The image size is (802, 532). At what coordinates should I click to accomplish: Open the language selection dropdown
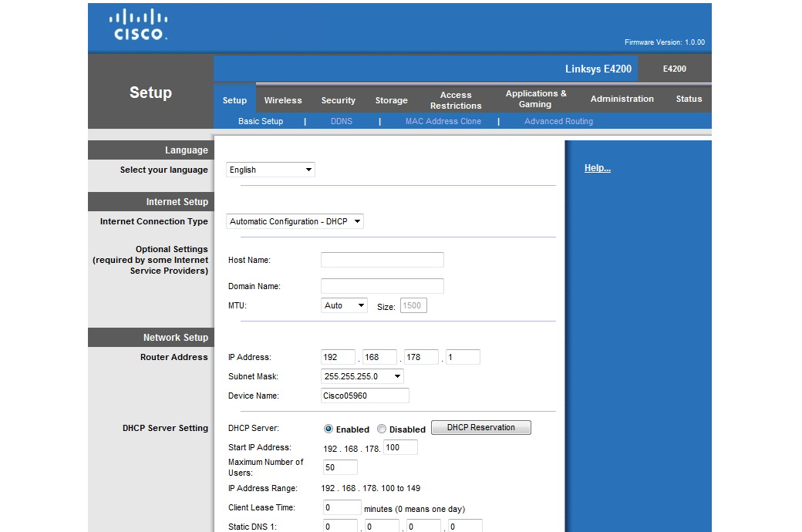[271, 170]
